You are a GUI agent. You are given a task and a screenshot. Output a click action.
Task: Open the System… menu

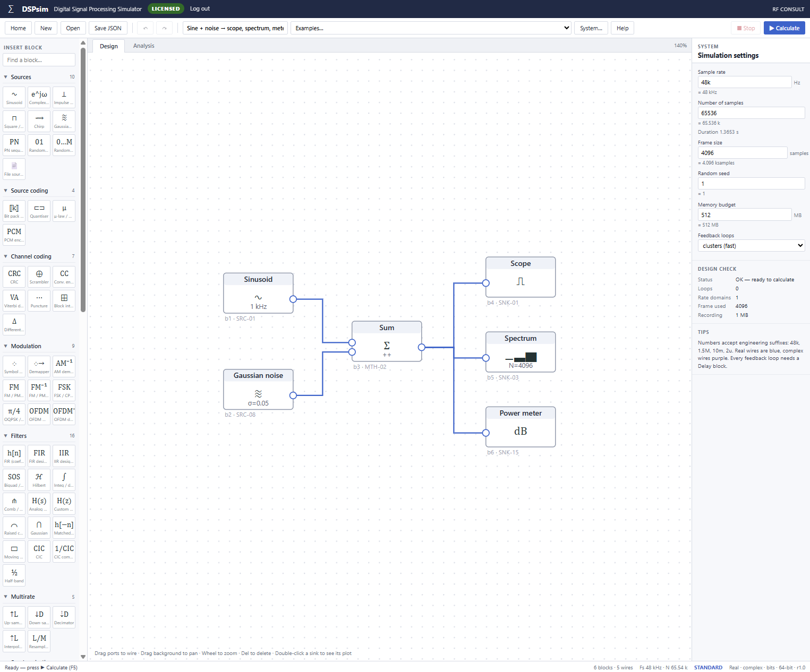(x=591, y=28)
